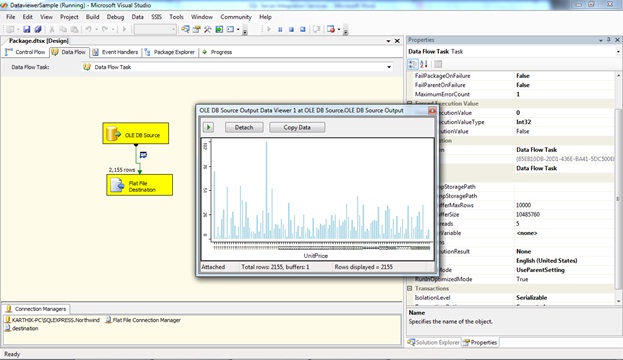
Task: Click the Property Pages icon in Properties
Action: [438, 64]
